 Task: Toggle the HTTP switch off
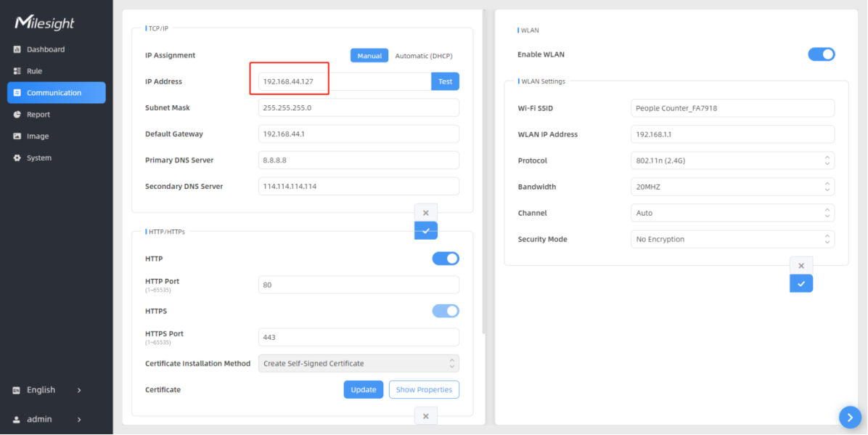(446, 259)
